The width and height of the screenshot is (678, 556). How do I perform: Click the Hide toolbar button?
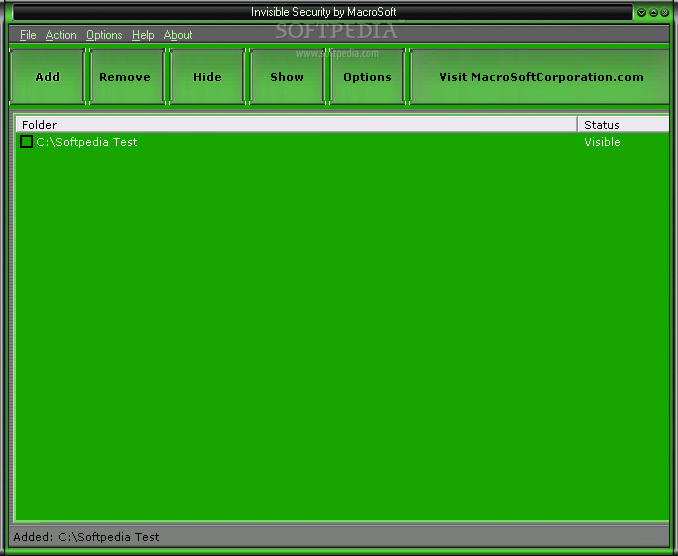point(207,77)
